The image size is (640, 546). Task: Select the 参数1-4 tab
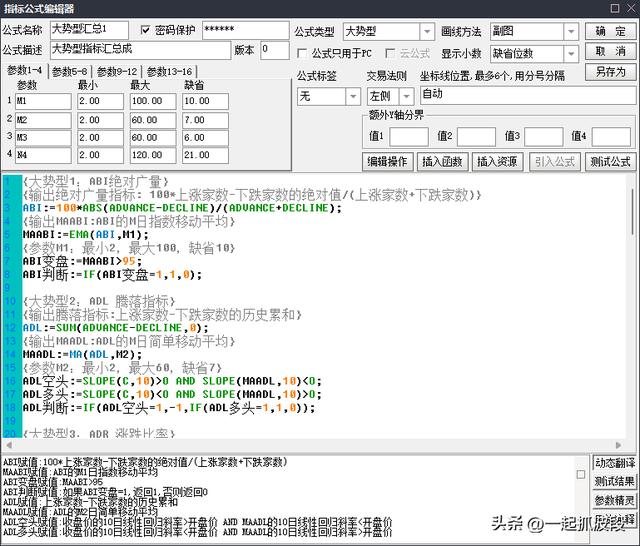[24, 71]
